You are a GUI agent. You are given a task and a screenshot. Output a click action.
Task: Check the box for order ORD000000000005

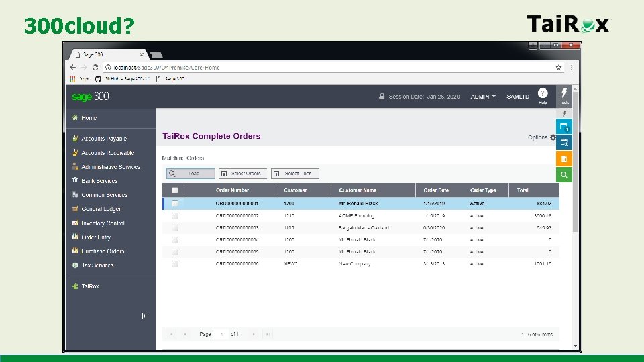tap(174, 252)
